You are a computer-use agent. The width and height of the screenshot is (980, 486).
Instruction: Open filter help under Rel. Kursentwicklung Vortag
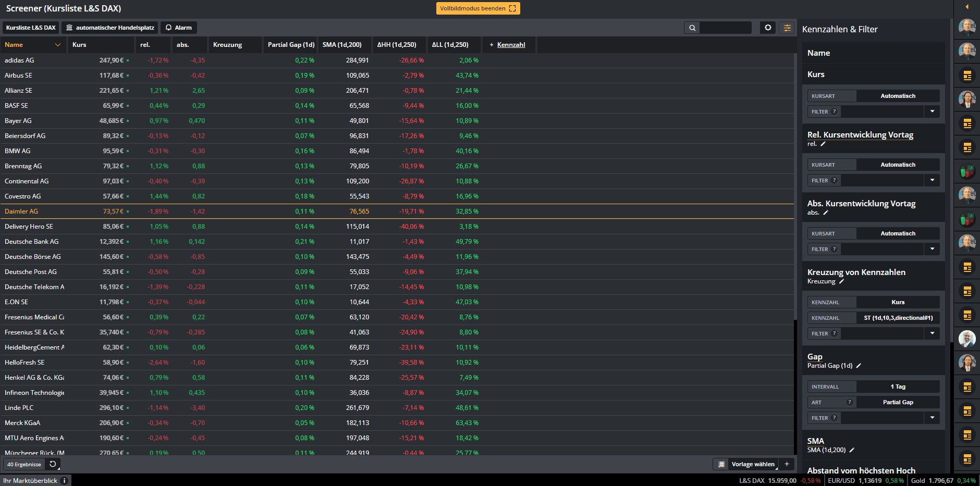coord(834,180)
